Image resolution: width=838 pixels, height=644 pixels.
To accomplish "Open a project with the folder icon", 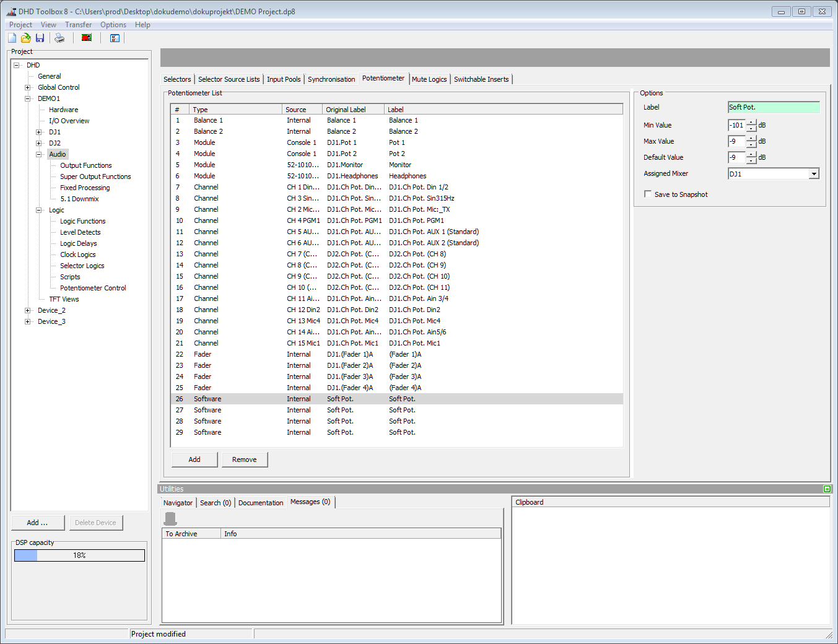I will [26, 38].
